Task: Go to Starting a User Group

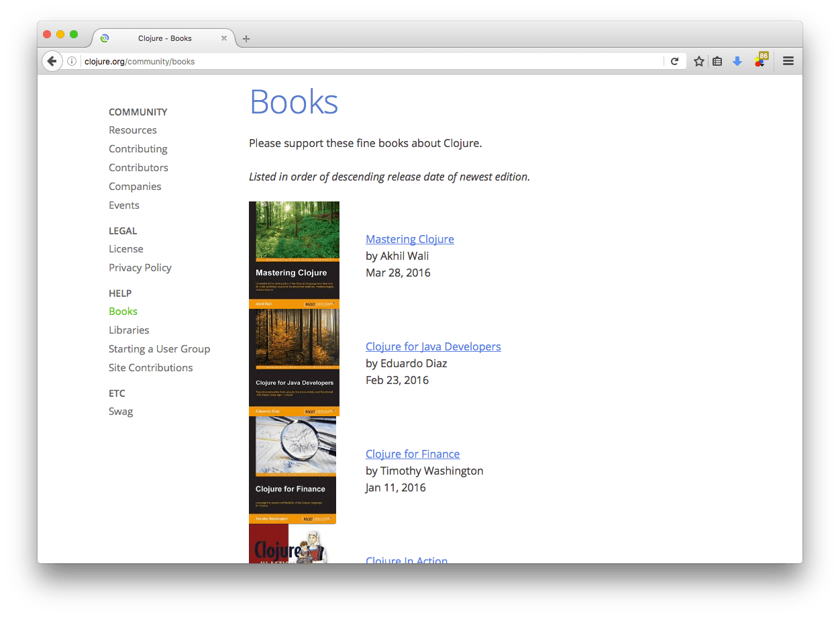Action: [x=160, y=348]
